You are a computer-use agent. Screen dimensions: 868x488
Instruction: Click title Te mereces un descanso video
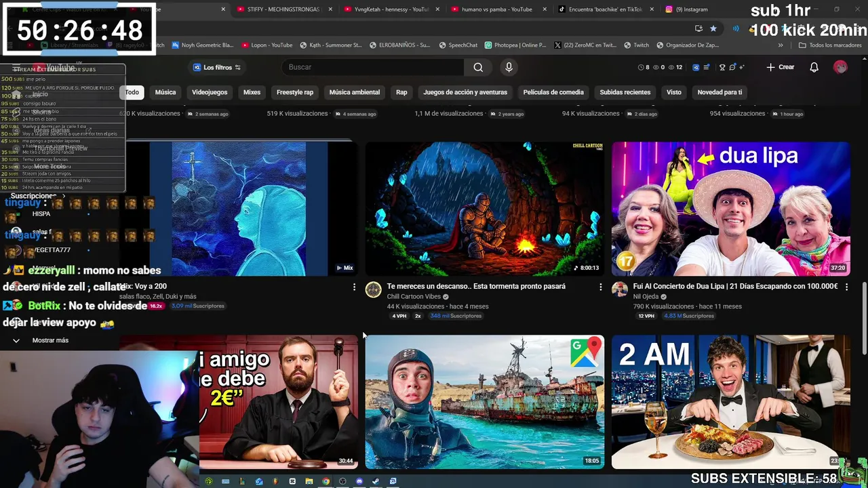click(476, 287)
